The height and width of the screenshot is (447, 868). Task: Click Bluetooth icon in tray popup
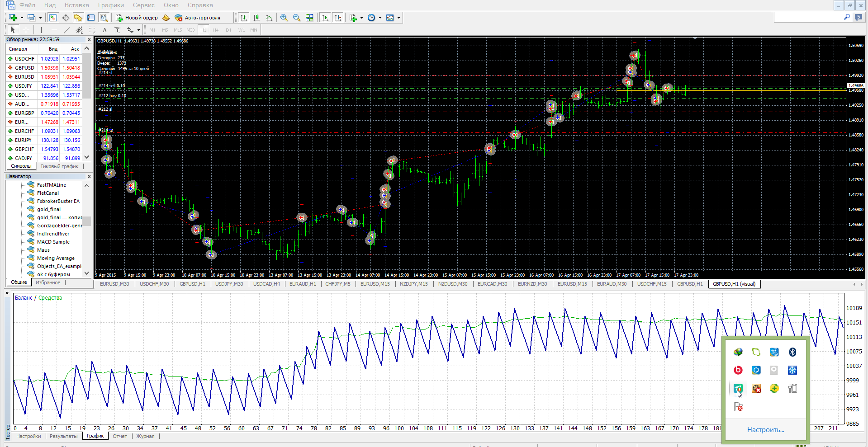pos(792,352)
